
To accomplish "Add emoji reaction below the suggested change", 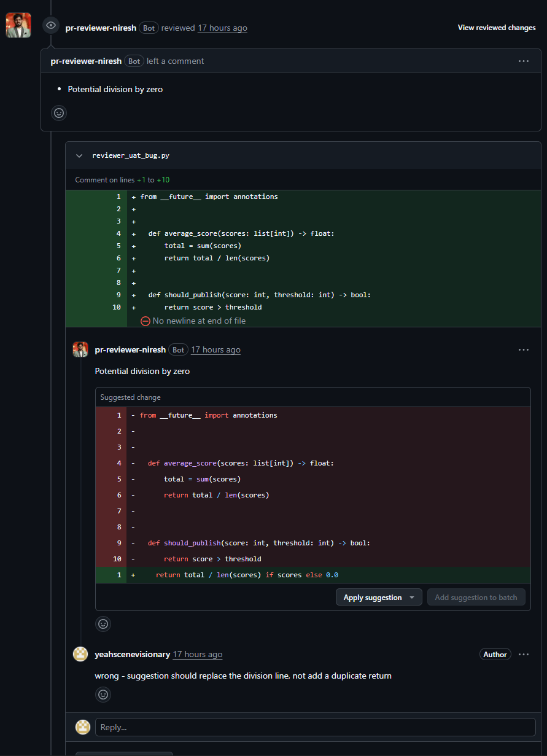I will point(103,623).
